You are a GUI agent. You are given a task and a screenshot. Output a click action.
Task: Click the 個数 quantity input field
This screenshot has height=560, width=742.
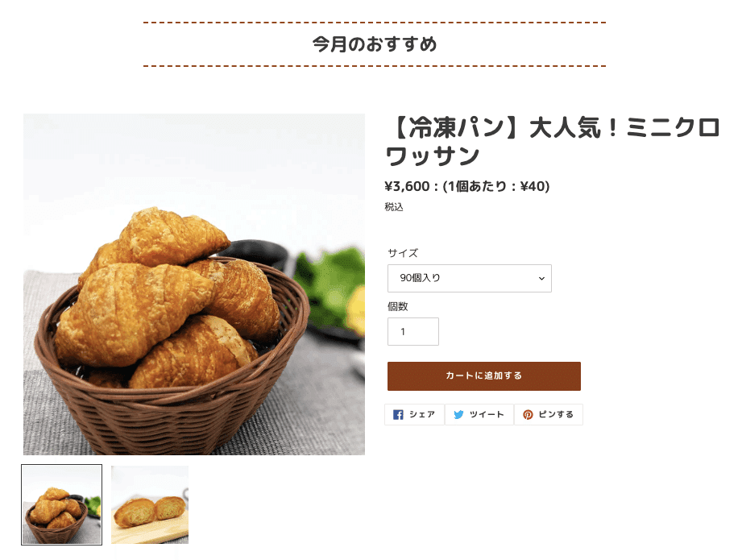[413, 331]
